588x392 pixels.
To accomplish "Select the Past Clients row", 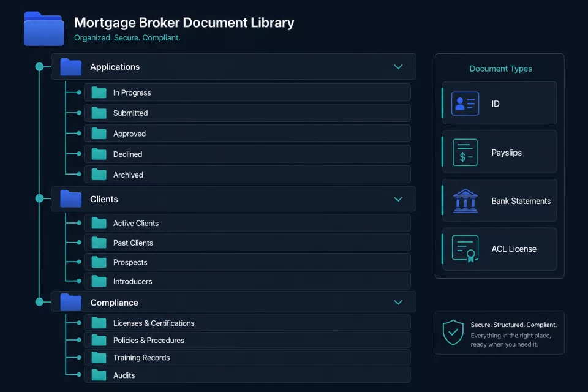I will pos(247,243).
